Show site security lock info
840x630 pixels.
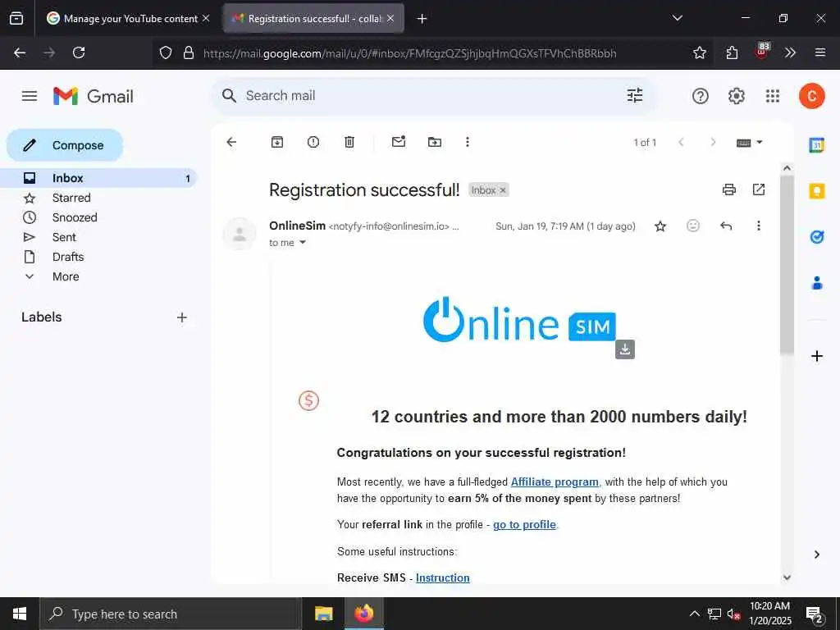pos(188,52)
